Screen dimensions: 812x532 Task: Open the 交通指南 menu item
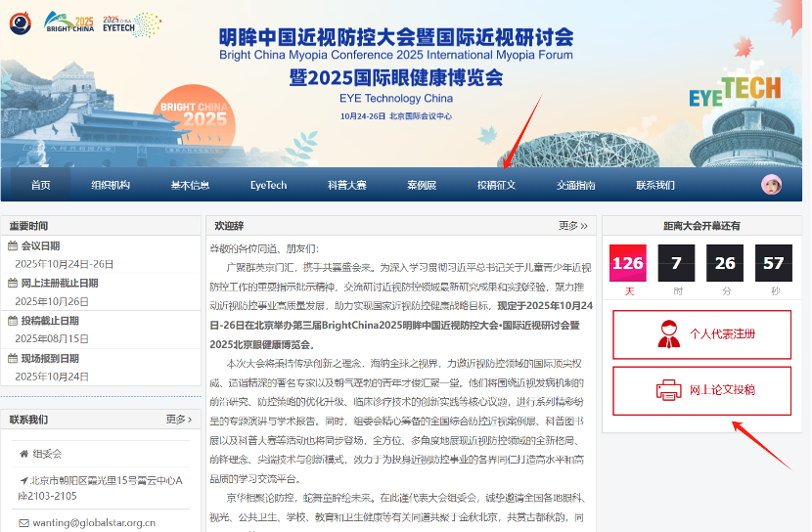(x=576, y=185)
